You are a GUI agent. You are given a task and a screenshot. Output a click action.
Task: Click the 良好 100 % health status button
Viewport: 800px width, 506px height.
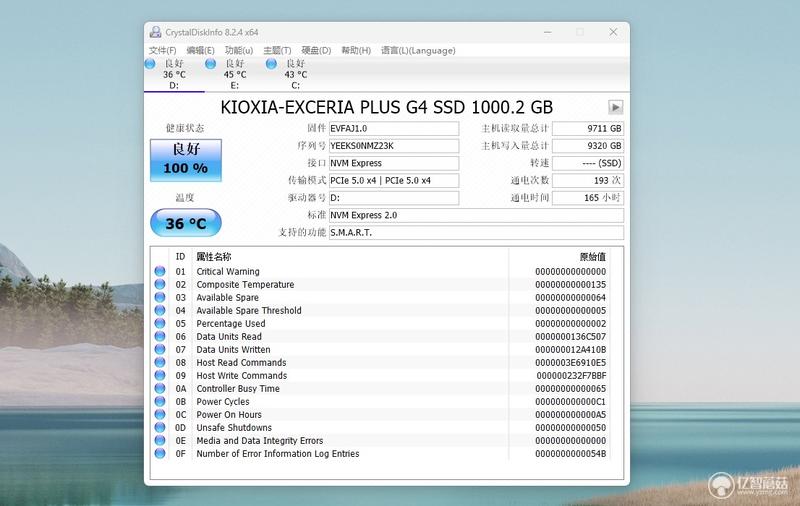click(x=186, y=160)
